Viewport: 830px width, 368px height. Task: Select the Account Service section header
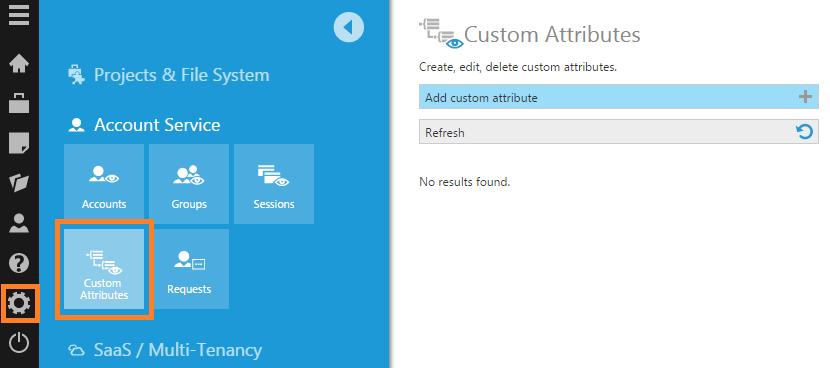[145, 125]
